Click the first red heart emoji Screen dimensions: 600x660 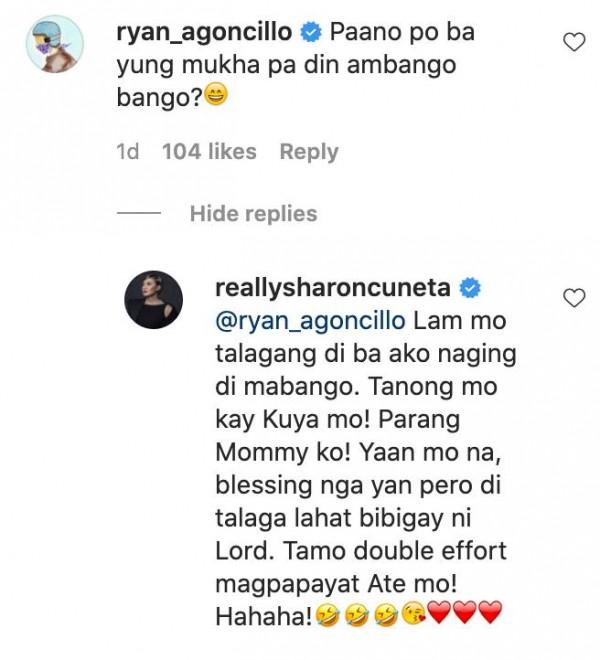click(440, 613)
